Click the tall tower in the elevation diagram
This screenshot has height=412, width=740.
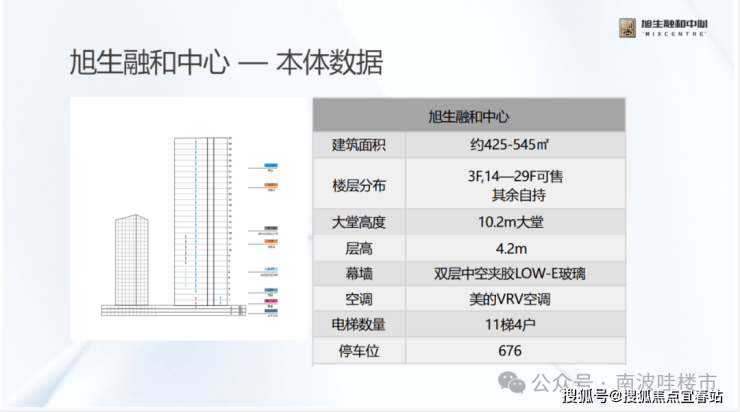(202, 221)
